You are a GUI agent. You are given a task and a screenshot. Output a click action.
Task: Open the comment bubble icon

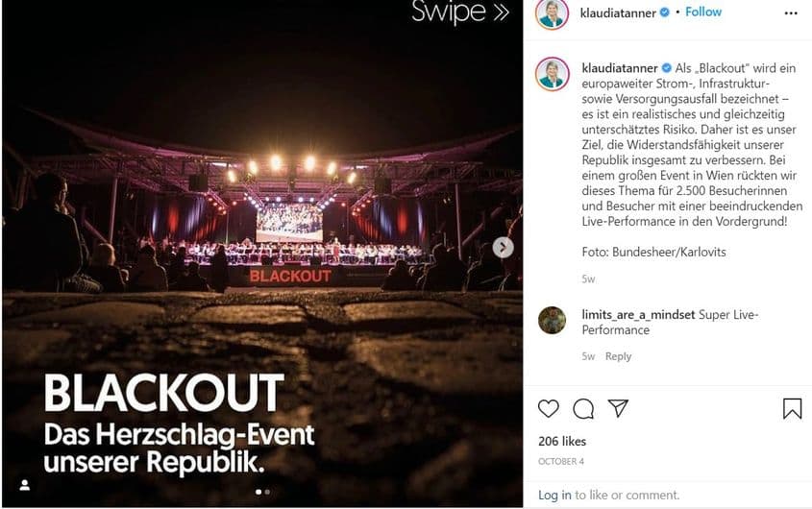[583, 409]
